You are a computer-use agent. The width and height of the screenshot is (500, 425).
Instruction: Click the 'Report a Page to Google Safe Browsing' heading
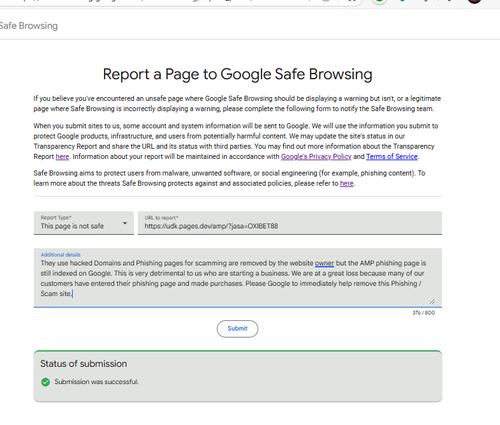point(237,74)
